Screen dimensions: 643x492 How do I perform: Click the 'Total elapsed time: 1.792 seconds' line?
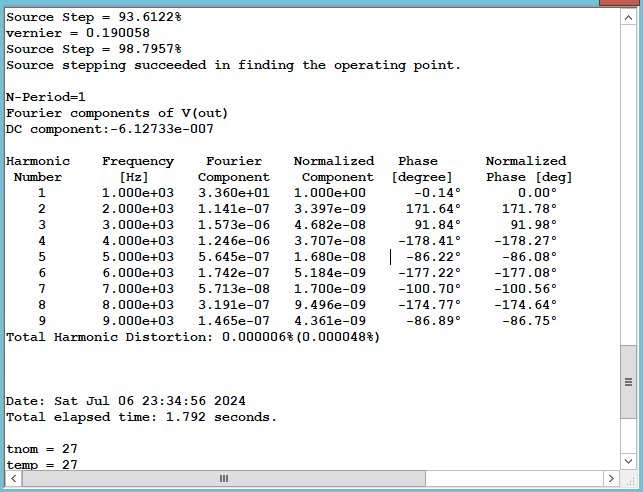tap(141, 417)
